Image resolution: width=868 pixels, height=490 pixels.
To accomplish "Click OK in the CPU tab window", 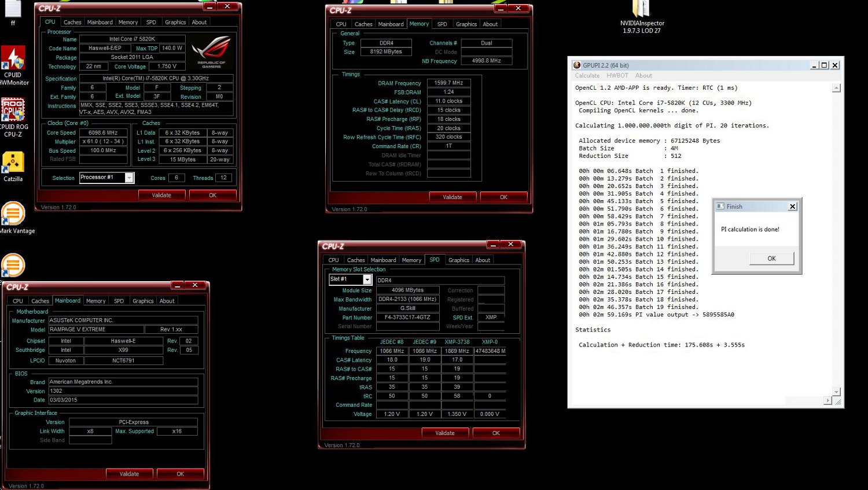I will click(212, 195).
